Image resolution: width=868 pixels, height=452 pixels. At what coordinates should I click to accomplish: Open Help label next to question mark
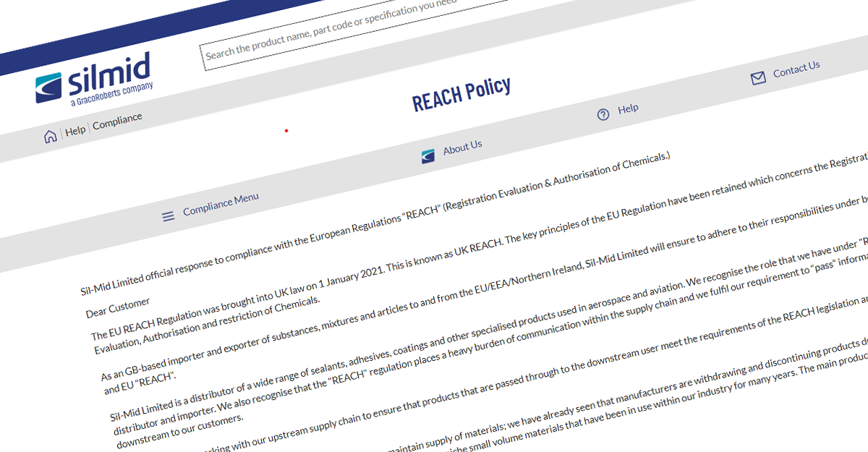(x=628, y=109)
